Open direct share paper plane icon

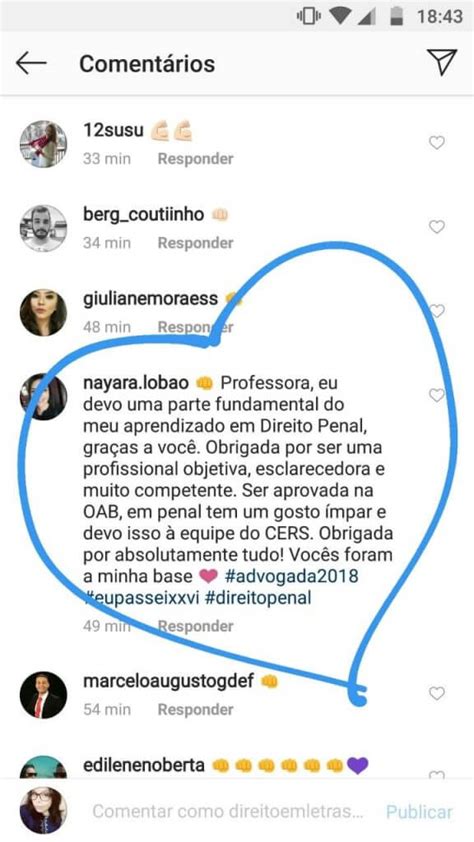pos(442,62)
